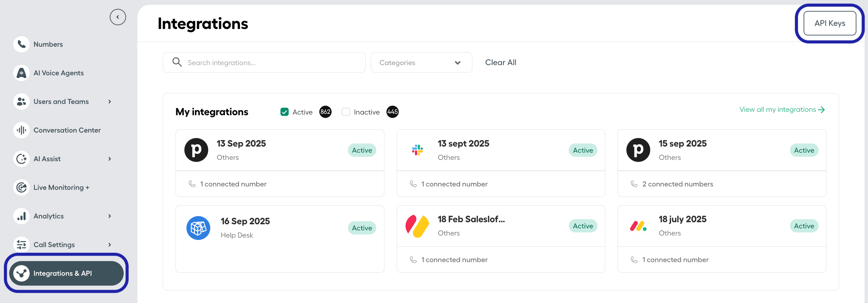Click the monday.com logo on 18 july 2025 card
Image resolution: width=868 pixels, height=303 pixels.
coord(638,226)
